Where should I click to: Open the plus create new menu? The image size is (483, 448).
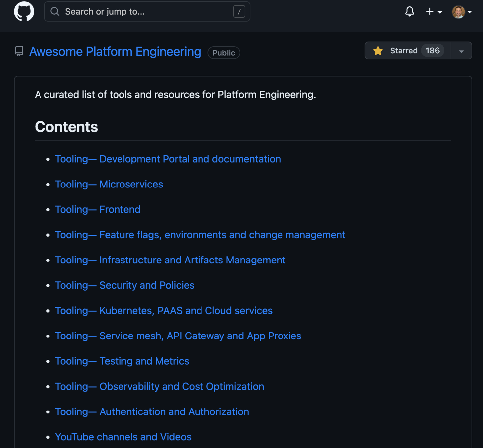[434, 12]
